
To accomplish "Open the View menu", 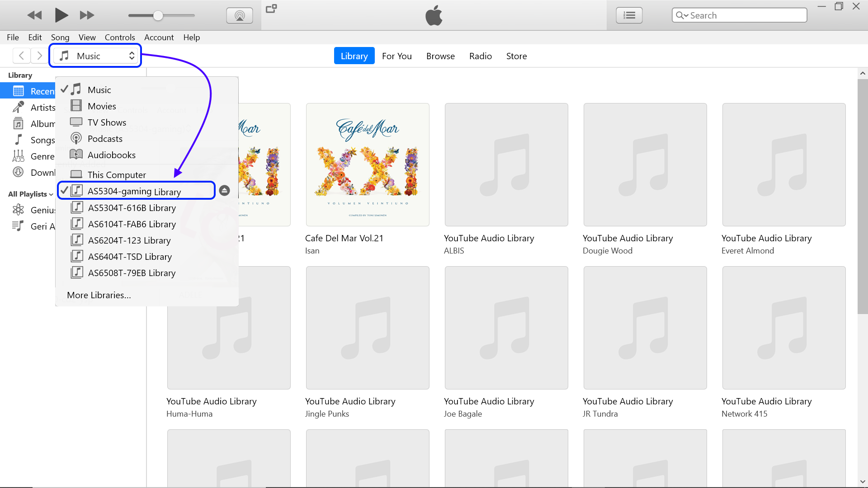I will click(87, 38).
